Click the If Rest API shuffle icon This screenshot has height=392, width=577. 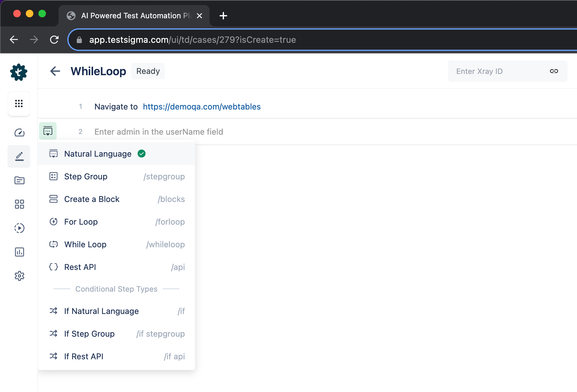click(x=53, y=356)
